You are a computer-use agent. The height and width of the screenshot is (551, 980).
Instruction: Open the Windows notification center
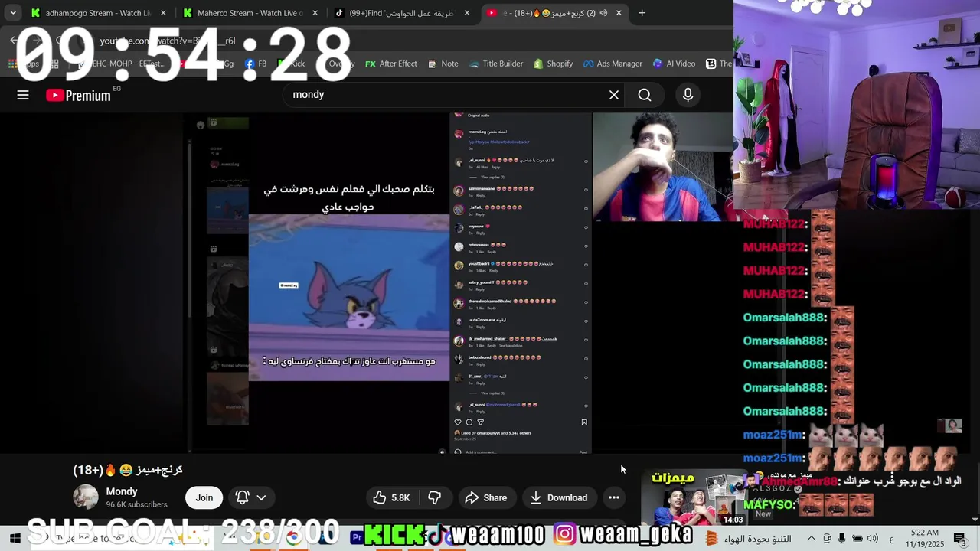coord(960,539)
